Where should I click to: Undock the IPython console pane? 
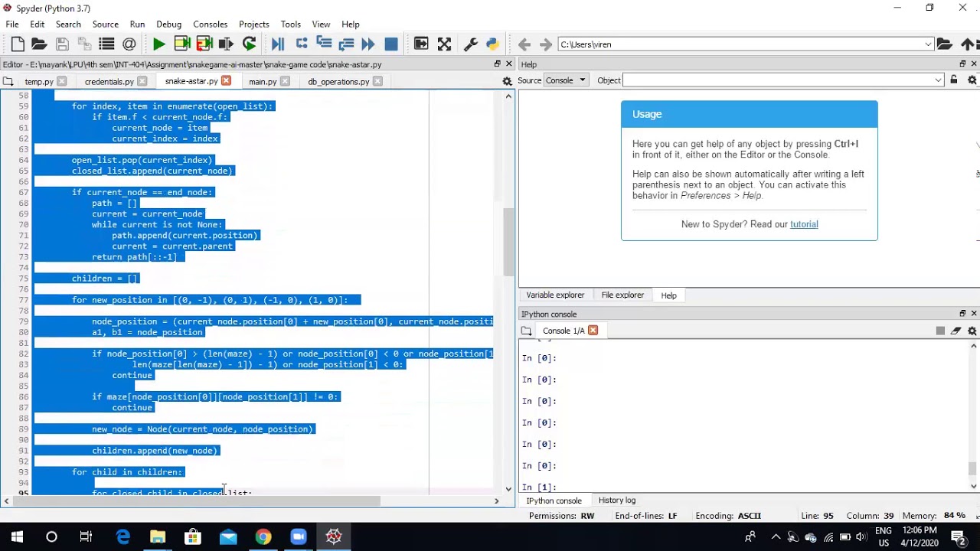962,314
